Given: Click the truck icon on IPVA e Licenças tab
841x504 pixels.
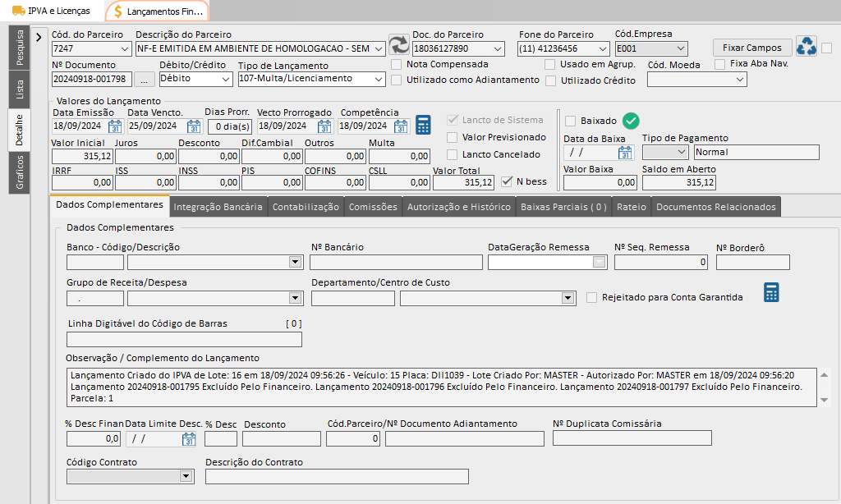Looking at the screenshot, I should (x=18, y=11).
